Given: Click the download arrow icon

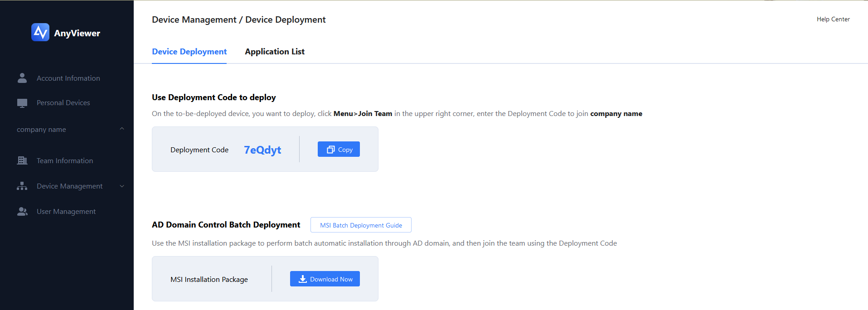Looking at the screenshot, I should tap(303, 279).
